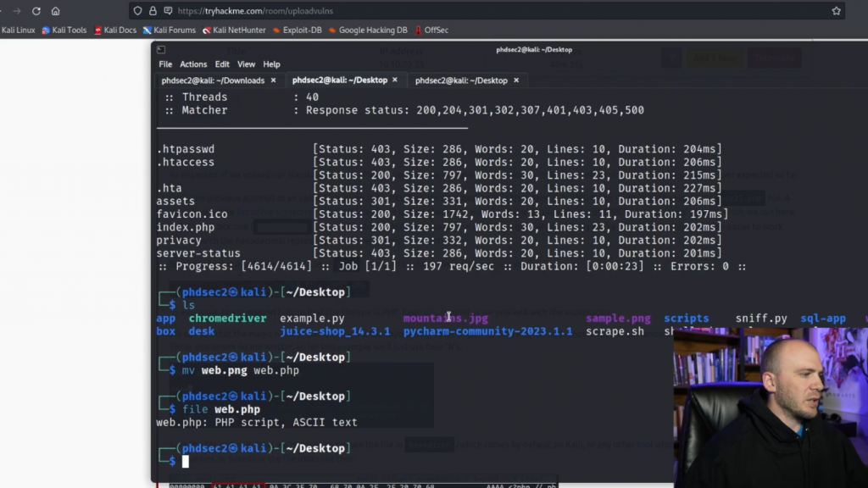Click the site padlock security icon
868x488 pixels.
153,11
